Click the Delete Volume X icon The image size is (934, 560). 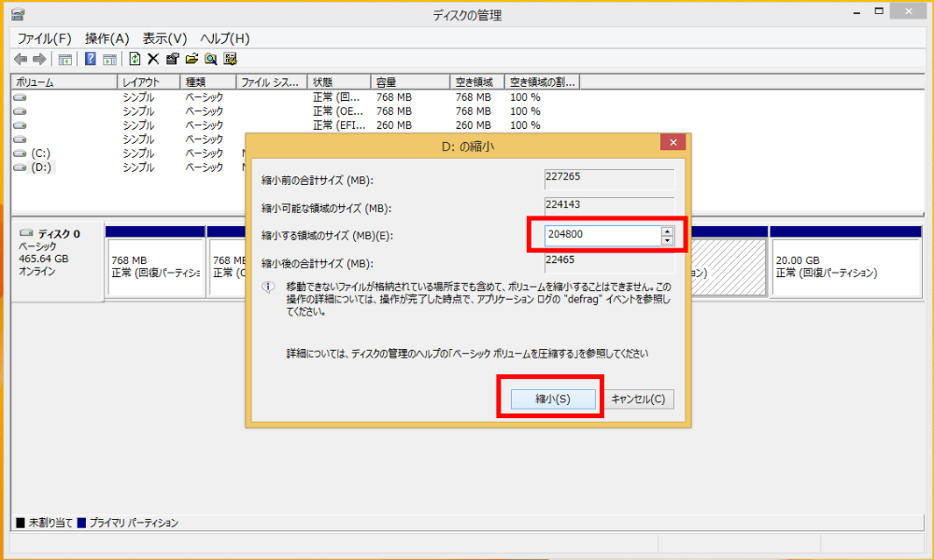click(153, 58)
